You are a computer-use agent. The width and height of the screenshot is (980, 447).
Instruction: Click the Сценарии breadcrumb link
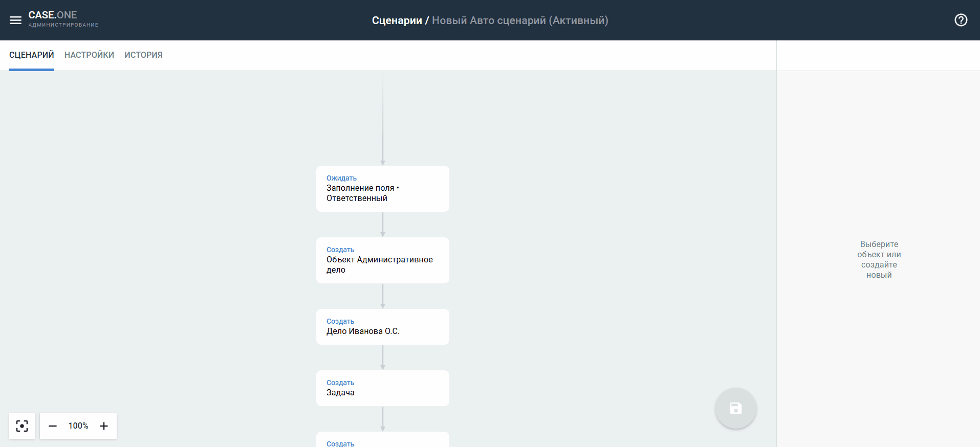click(x=397, y=20)
